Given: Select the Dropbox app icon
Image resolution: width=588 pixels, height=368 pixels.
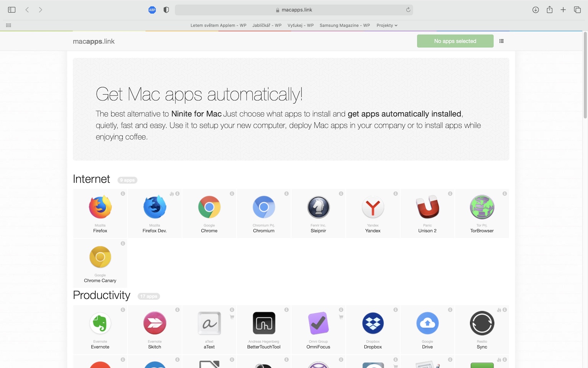Looking at the screenshot, I should [373, 323].
